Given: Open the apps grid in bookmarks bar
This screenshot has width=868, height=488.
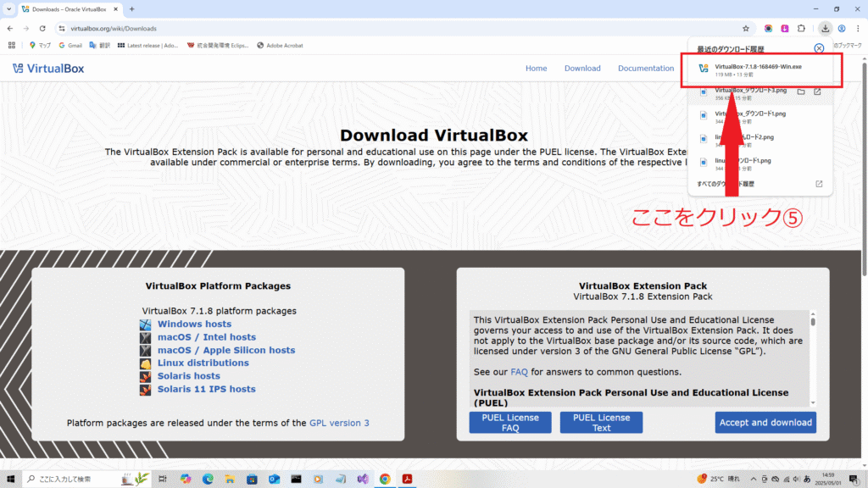Looking at the screenshot, I should (12, 46).
